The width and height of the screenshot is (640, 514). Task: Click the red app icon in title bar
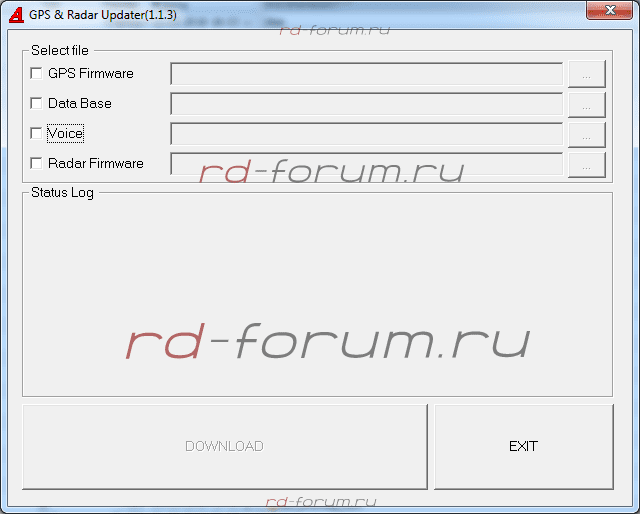15,14
